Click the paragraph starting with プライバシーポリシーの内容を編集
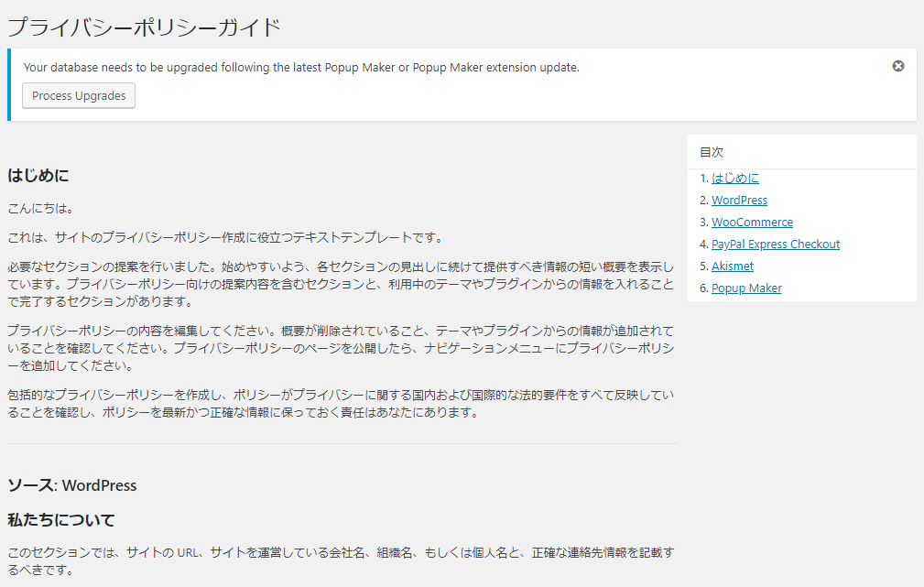The image size is (924, 587). [x=341, y=348]
